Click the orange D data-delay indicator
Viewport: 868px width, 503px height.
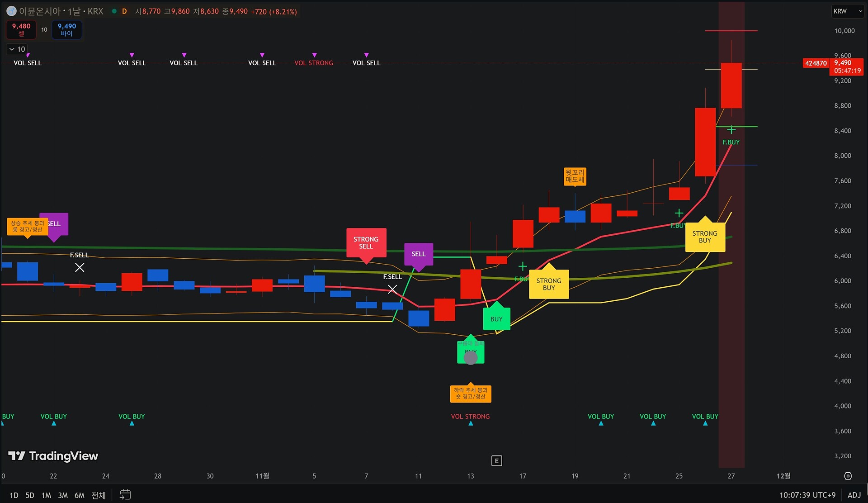(124, 11)
